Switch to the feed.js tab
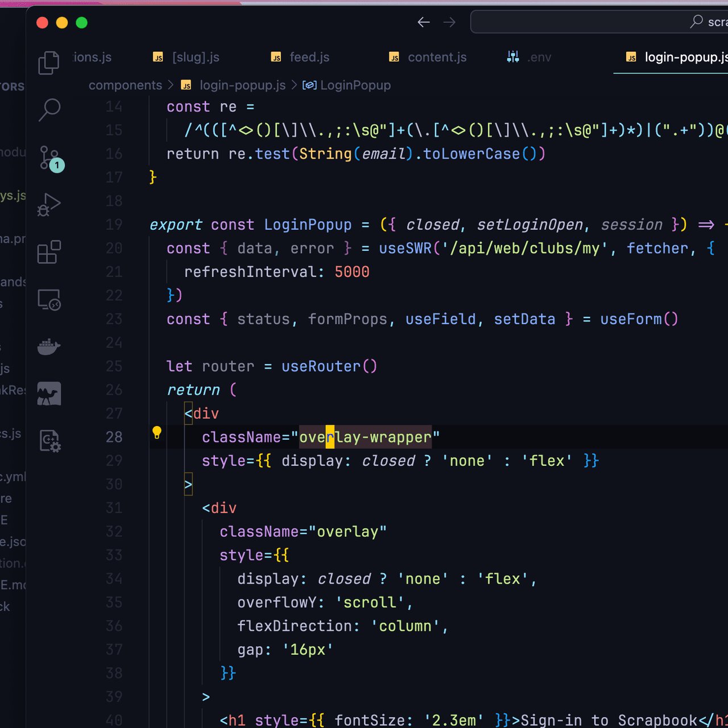This screenshot has width=728, height=728. pyautogui.click(x=309, y=57)
